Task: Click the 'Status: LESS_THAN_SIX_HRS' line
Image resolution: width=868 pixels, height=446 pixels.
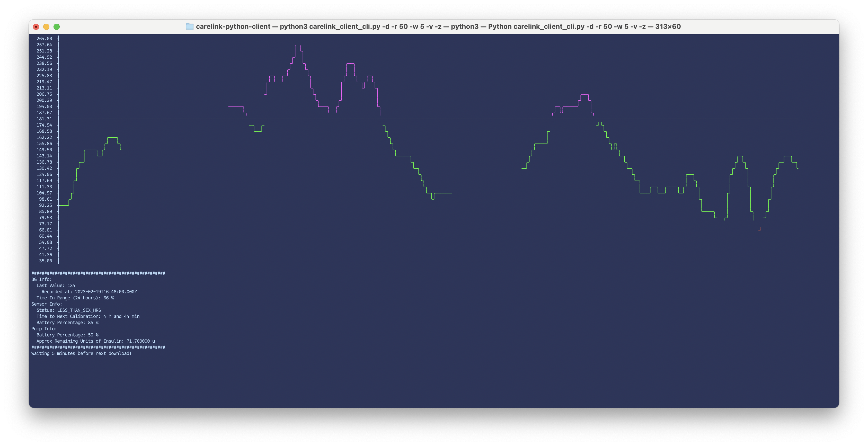Action: [x=68, y=310]
